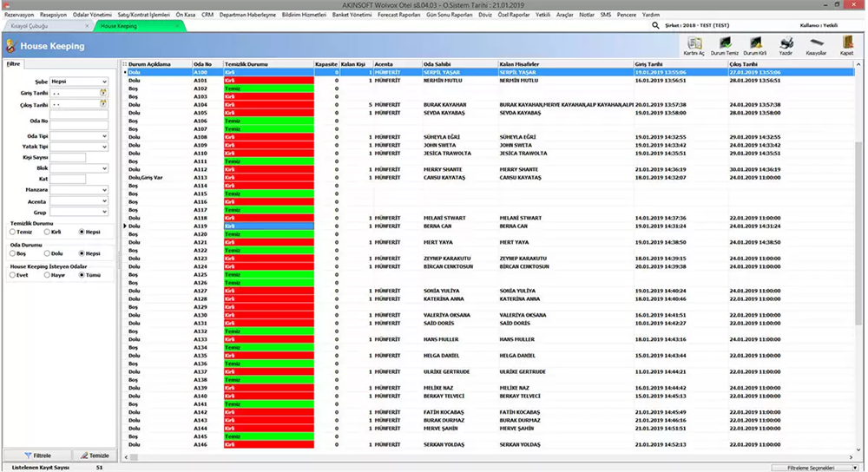Click the Kartını Aç toolbar icon

[x=694, y=44]
